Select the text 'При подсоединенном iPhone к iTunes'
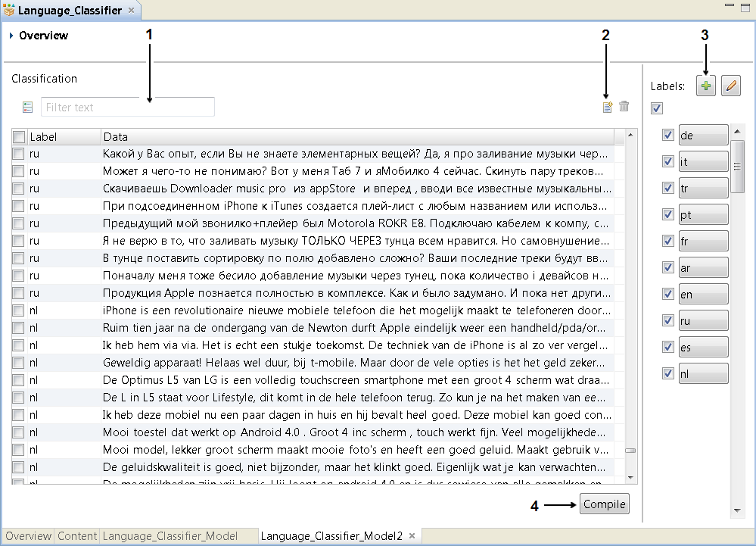 [203, 206]
